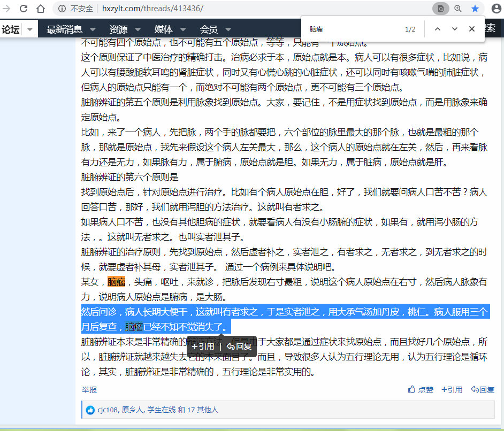This screenshot has width=504, height=431.
Task: Go to next find result
Action: click(455, 29)
